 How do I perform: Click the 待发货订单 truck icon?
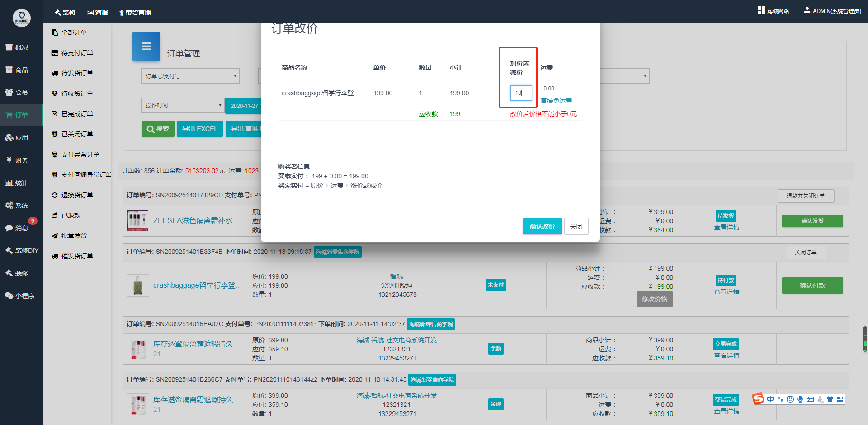tap(55, 73)
